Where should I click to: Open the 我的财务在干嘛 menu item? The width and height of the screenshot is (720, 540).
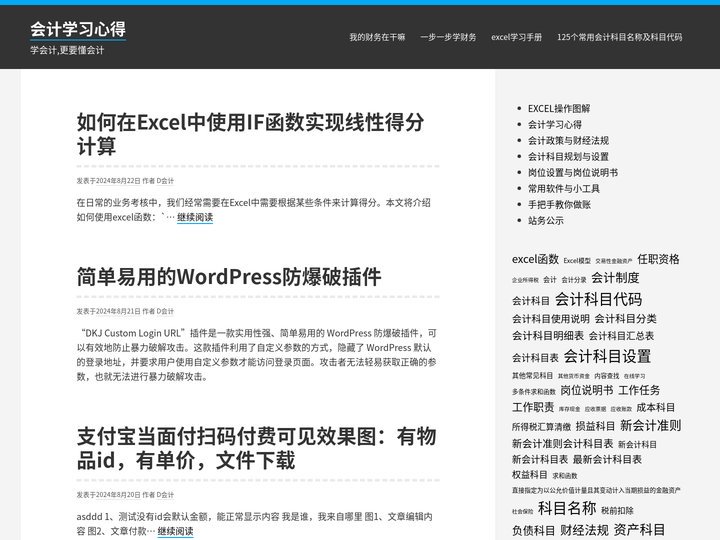point(377,37)
